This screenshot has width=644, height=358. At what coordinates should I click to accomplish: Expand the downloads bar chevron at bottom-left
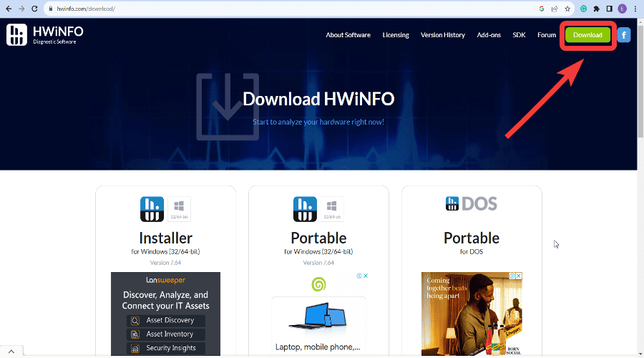[11, 352]
